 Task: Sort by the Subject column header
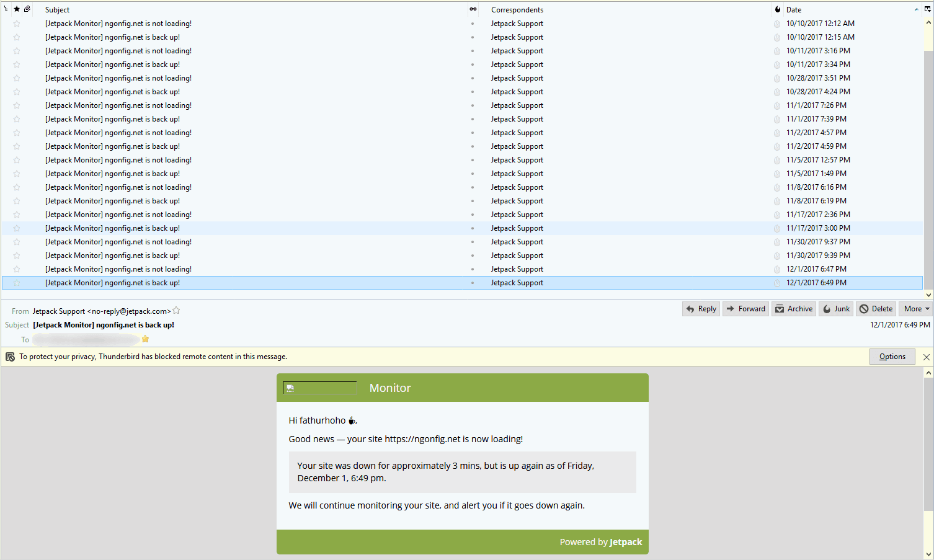pyautogui.click(x=254, y=9)
